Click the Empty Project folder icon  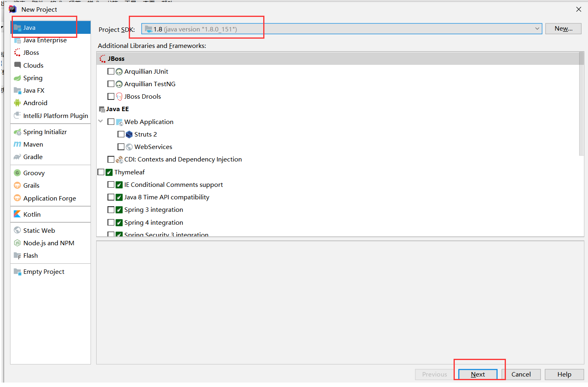click(17, 272)
